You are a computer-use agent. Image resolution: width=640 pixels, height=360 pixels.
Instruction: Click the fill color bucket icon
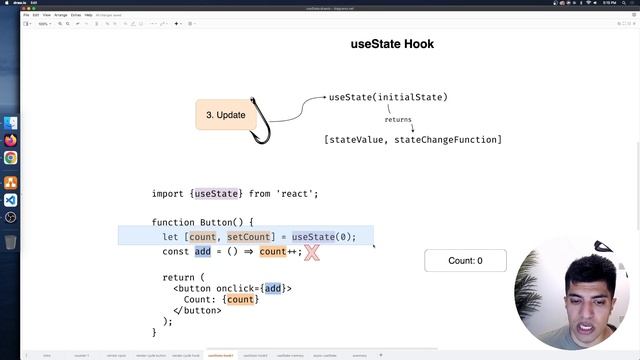(x=125, y=24)
